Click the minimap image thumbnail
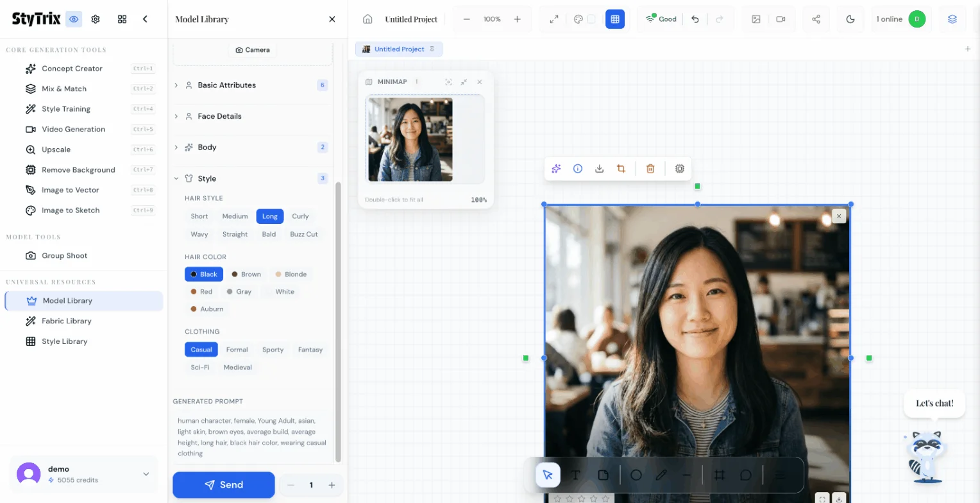Screen dimensions: 980x503 pos(410,139)
